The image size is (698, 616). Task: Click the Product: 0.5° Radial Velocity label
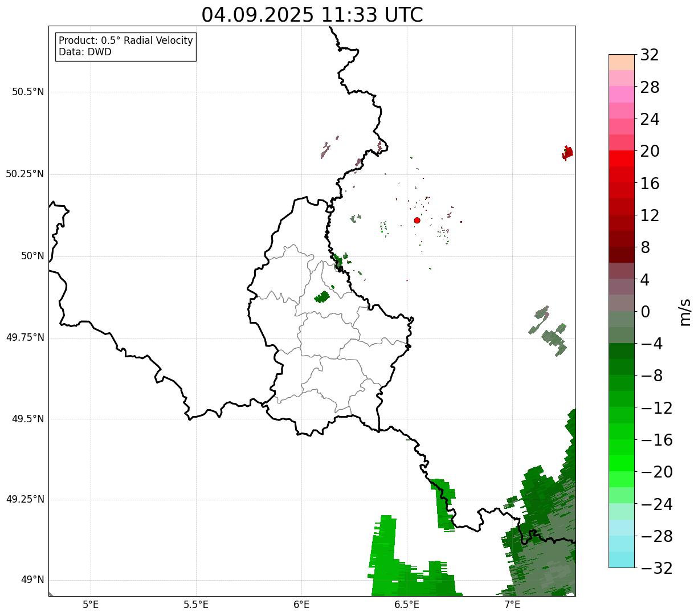point(126,41)
